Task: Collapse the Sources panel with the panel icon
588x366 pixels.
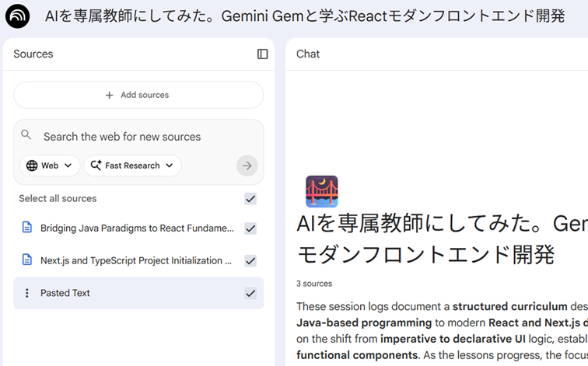Action: tap(262, 54)
